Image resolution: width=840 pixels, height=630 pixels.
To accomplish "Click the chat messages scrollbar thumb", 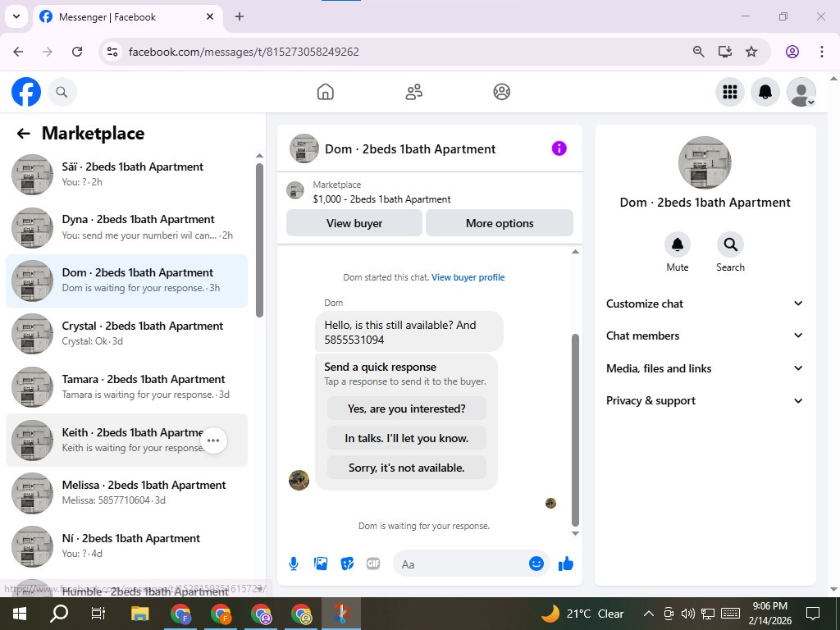I will 575,430.
